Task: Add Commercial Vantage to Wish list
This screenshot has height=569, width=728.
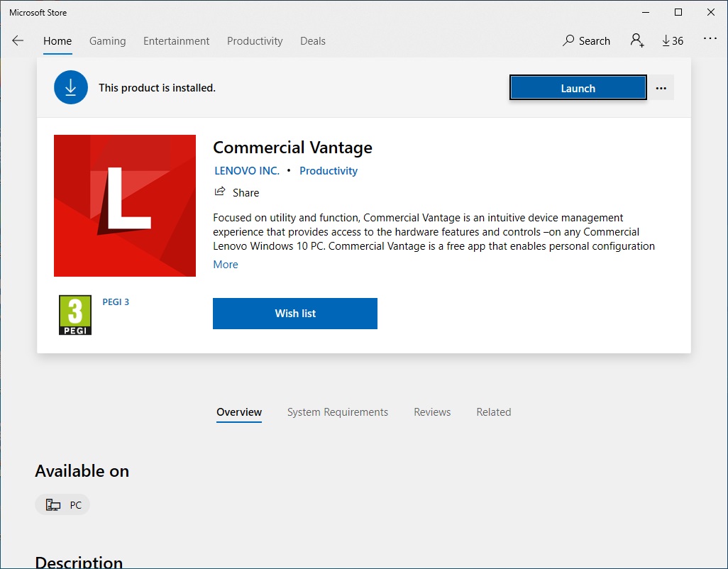Action: pyautogui.click(x=294, y=313)
